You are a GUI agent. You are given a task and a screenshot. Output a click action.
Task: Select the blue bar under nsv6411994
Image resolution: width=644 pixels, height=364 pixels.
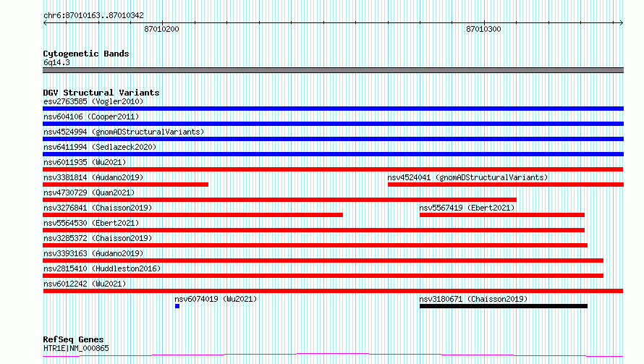333,154
